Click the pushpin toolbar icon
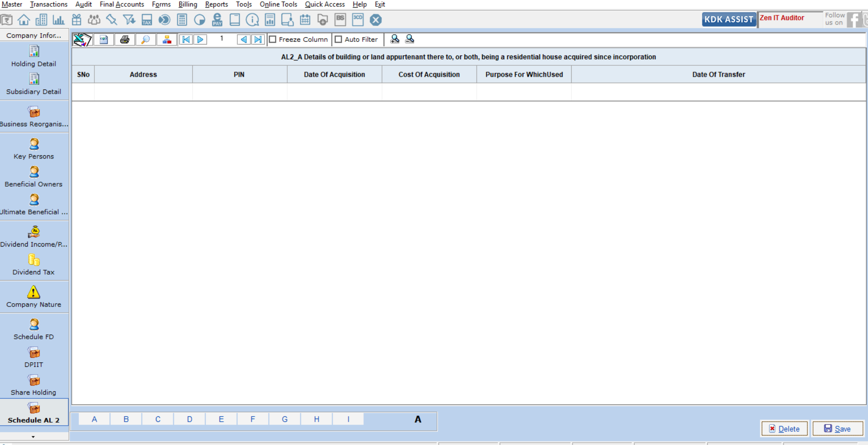Viewport: 868px width, 445px height. click(x=112, y=20)
